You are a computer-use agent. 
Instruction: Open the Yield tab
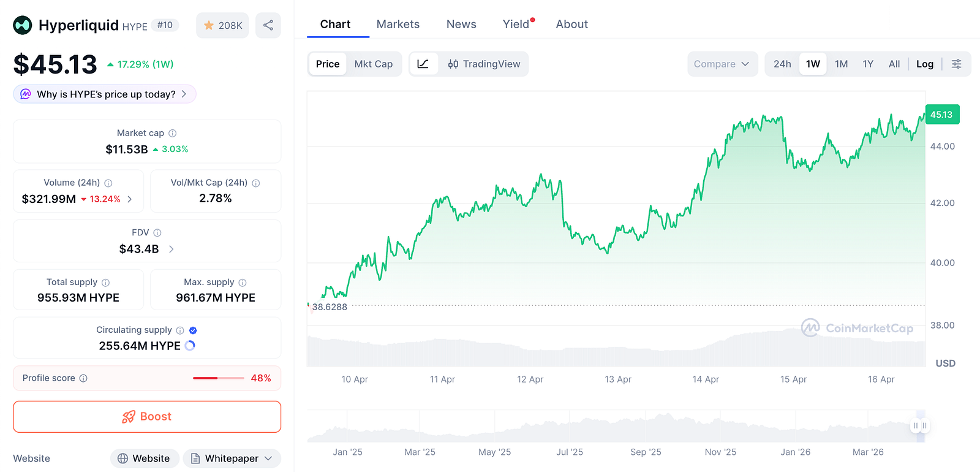pyautogui.click(x=516, y=25)
